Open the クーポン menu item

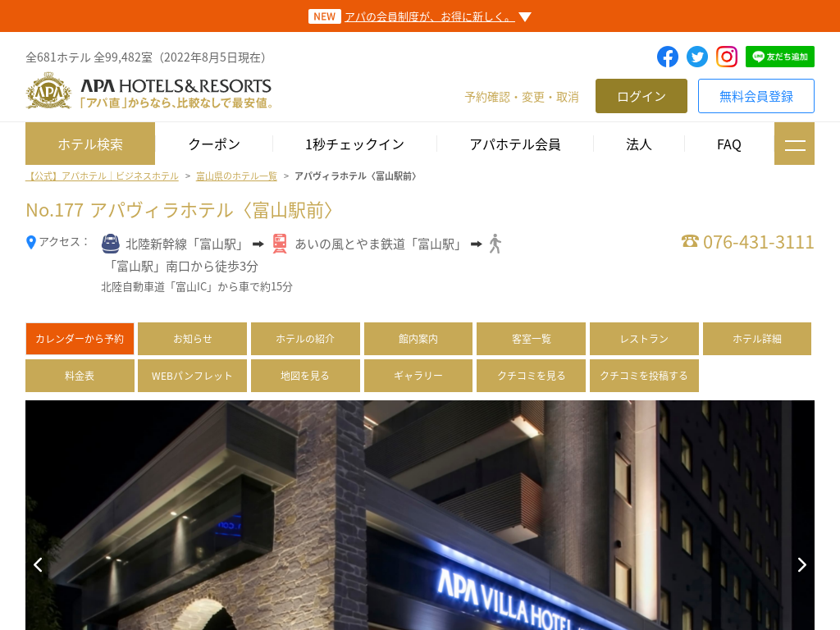coord(214,144)
